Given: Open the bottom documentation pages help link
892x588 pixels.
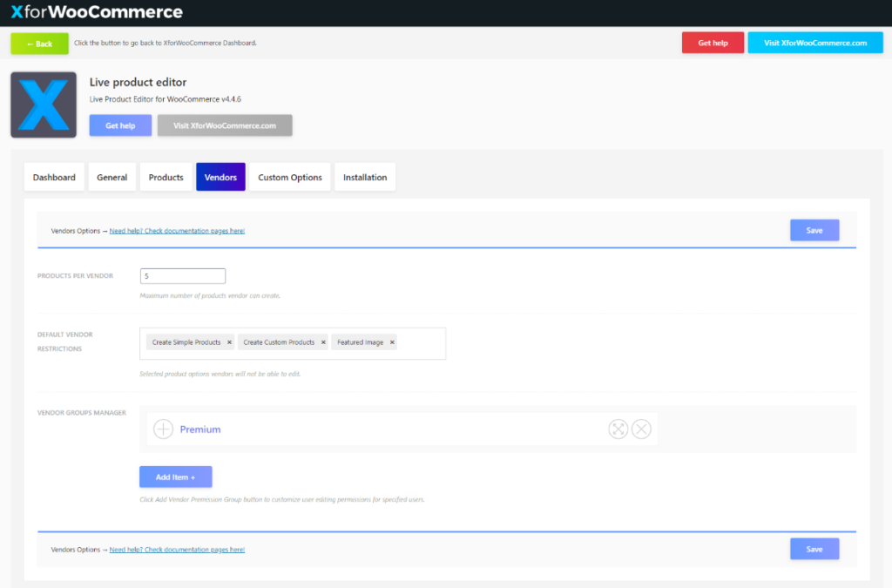Looking at the screenshot, I should (177, 550).
